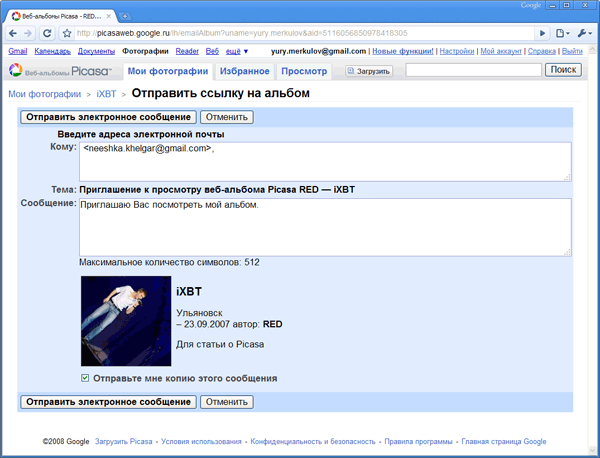Click 'Фотографии' in the Google bar
This screenshot has height=458, width=600.
pyautogui.click(x=145, y=51)
